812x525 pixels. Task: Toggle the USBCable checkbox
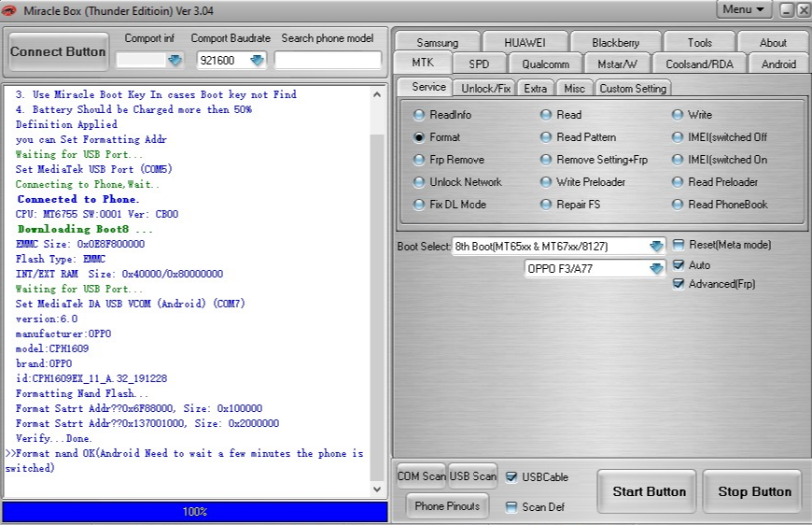[511, 477]
